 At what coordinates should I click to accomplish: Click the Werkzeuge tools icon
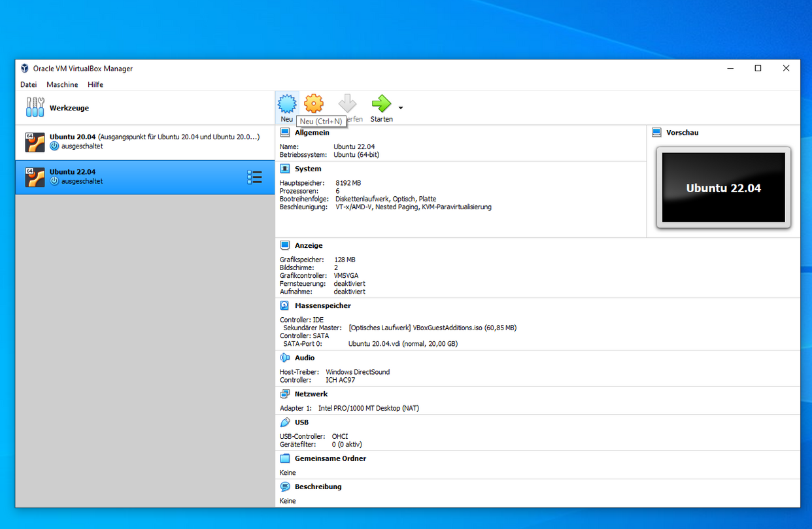(35, 108)
